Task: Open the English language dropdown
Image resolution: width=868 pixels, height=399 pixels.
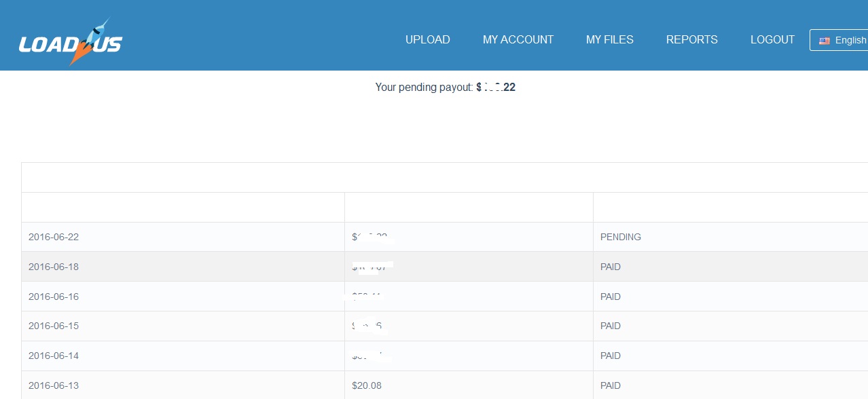Action: pyautogui.click(x=839, y=40)
